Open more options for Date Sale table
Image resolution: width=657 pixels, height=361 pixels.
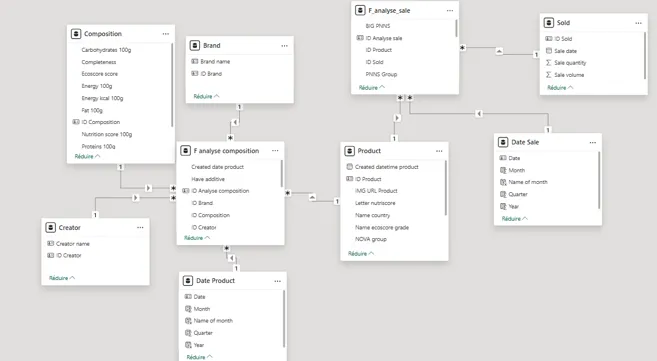(x=592, y=142)
